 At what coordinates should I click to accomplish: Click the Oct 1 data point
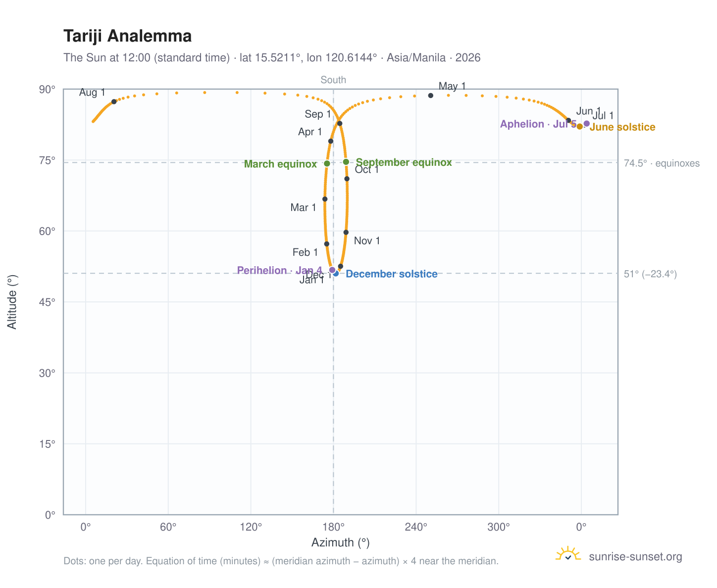(347, 179)
